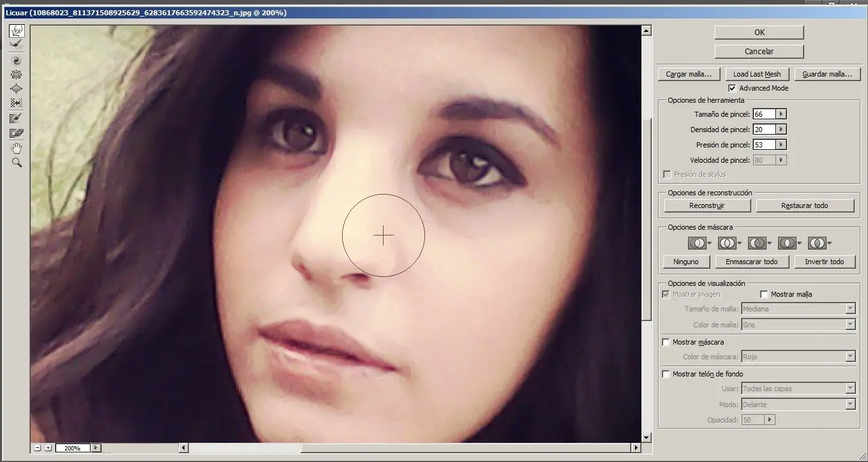Click the Cancelar button
Viewport: 868px width, 462px height.
pyautogui.click(x=759, y=52)
